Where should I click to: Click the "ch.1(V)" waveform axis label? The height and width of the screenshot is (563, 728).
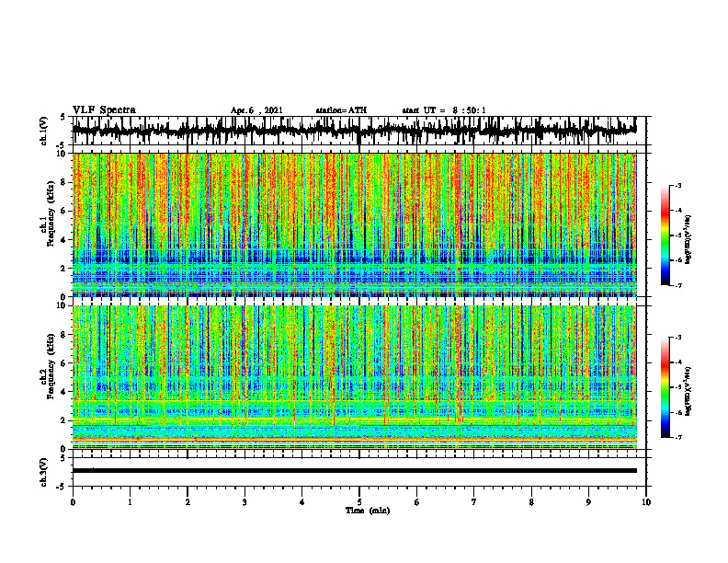click(x=44, y=131)
